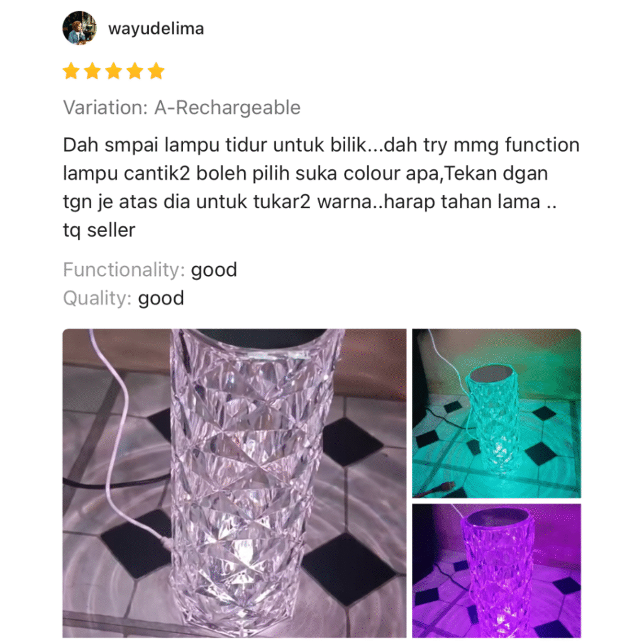Open the purple-lit lamp photo
The height and width of the screenshot is (644, 644).
click(497, 570)
